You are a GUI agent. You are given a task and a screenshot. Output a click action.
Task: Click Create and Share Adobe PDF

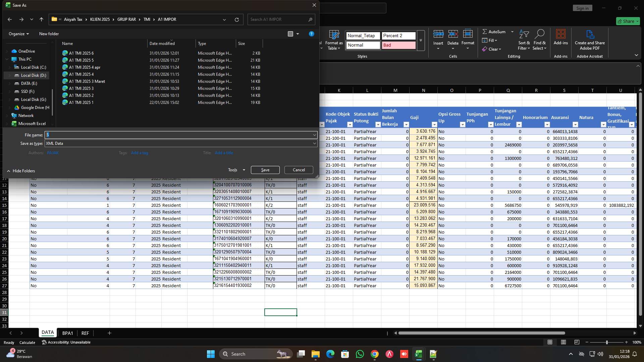click(x=589, y=40)
